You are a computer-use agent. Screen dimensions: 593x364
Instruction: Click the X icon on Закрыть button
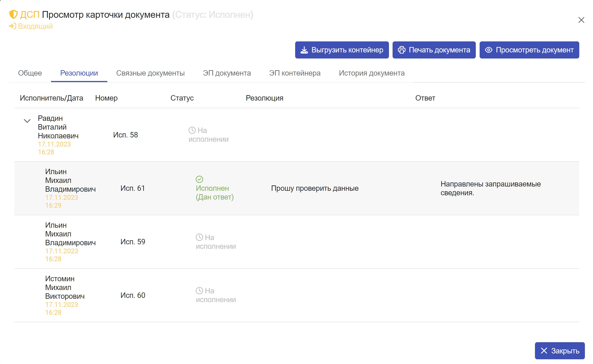(544, 351)
